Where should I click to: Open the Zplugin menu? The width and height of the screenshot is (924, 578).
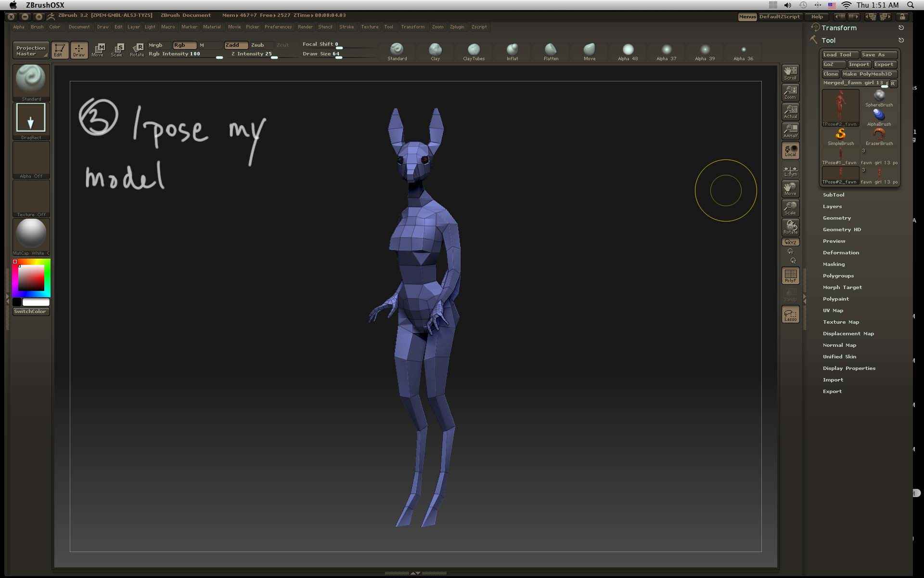[457, 27]
